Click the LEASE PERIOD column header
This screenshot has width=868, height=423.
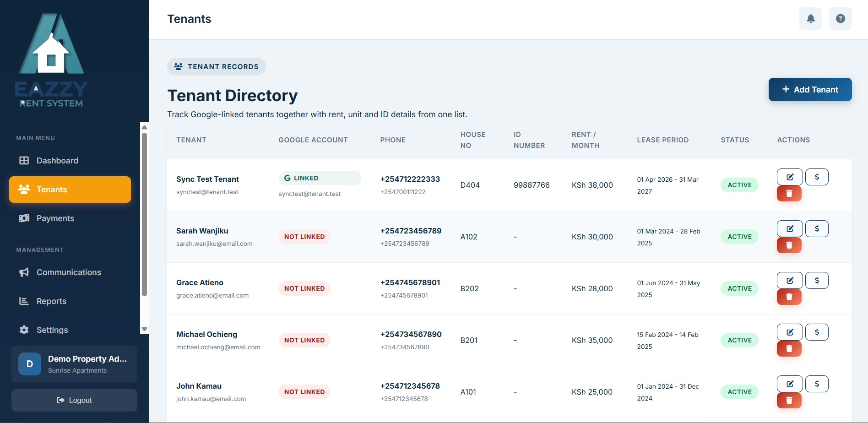click(663, 140)
